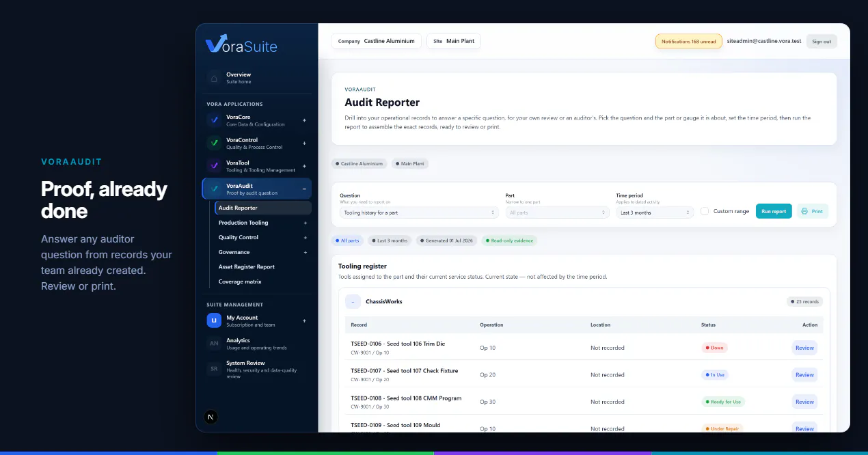
Task: Open the Coverage matrix menu item
Action: tap(240, 281)
